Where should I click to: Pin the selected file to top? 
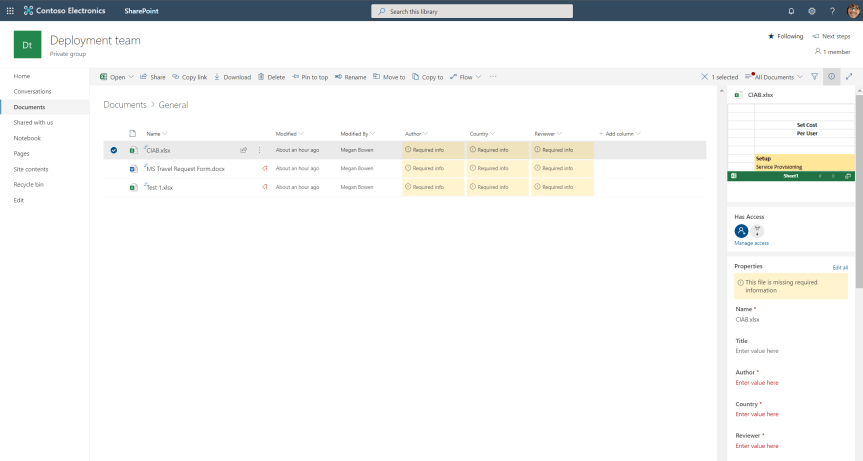(x=309, y=77)
